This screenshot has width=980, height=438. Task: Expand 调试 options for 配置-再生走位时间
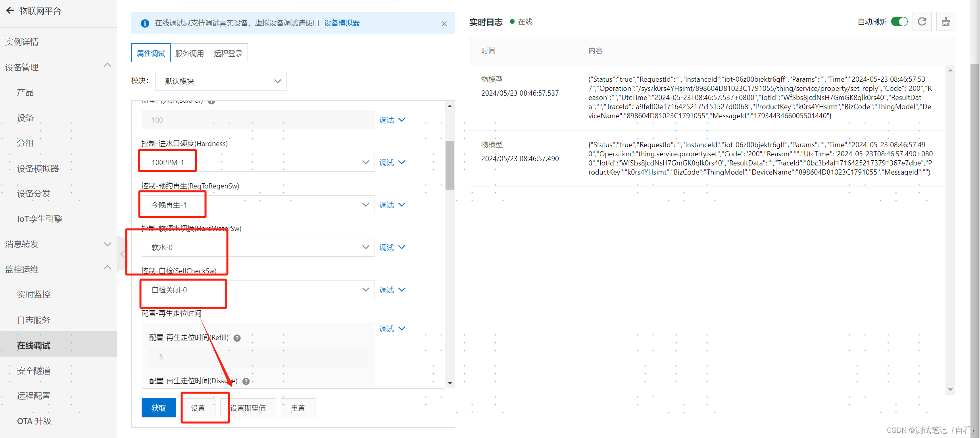pos(392,328)
